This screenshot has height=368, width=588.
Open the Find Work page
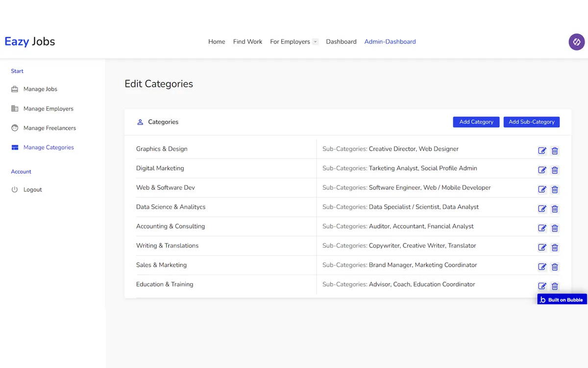point(247,42)
